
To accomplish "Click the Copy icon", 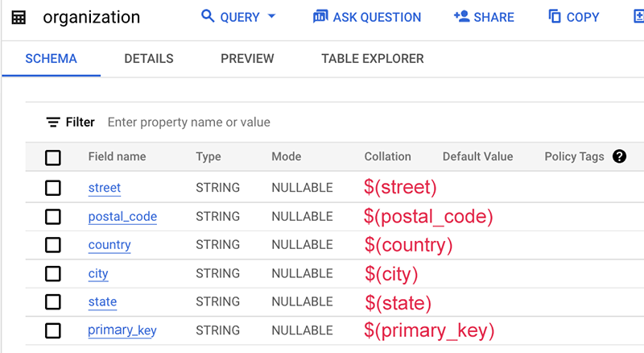I will coord(555,16).
